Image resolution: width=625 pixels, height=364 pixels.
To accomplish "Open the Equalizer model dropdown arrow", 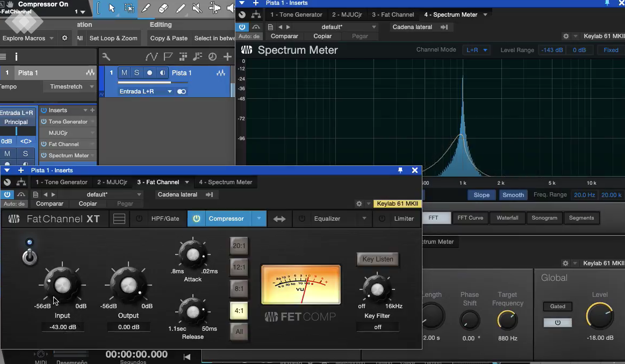I will pos(364,219).
